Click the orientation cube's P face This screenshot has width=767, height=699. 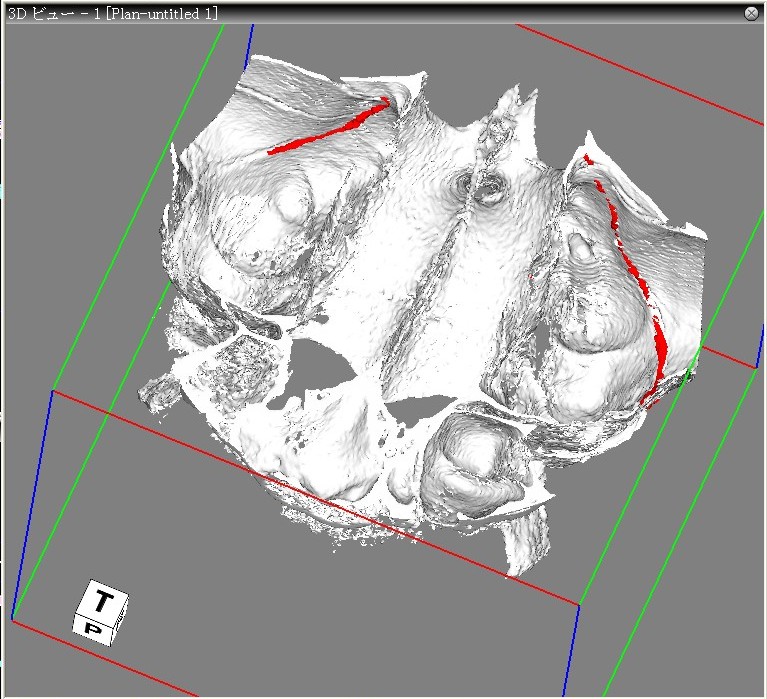point(93,631)
